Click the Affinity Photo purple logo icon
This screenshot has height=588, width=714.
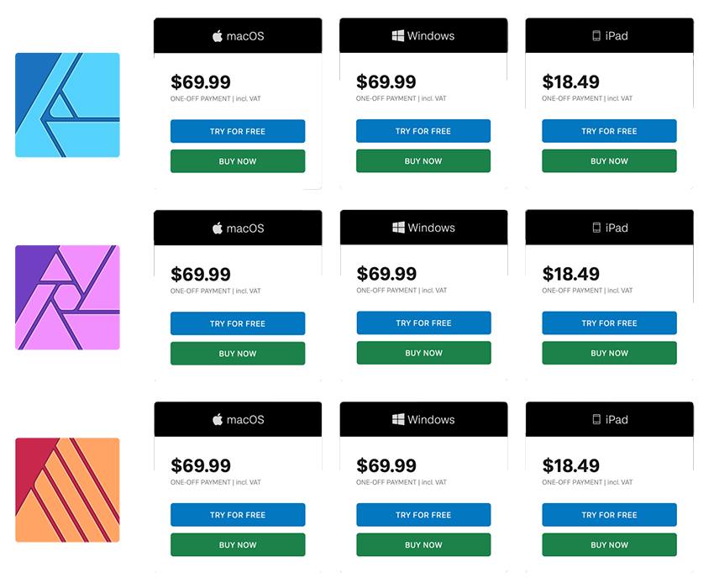67,297
